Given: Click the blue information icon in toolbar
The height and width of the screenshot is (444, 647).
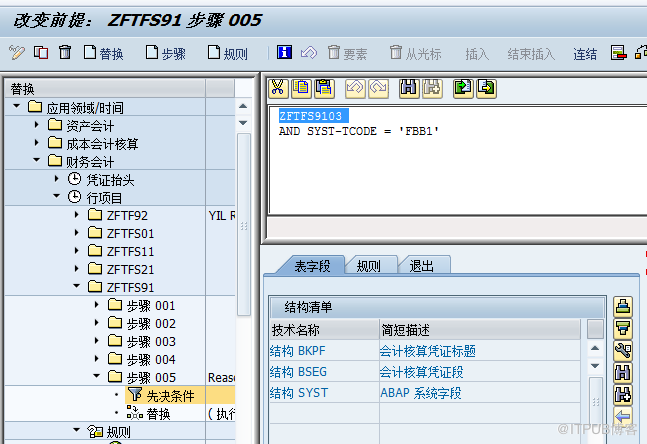Looking at the screenshot, I should click(x=285, y=53).
